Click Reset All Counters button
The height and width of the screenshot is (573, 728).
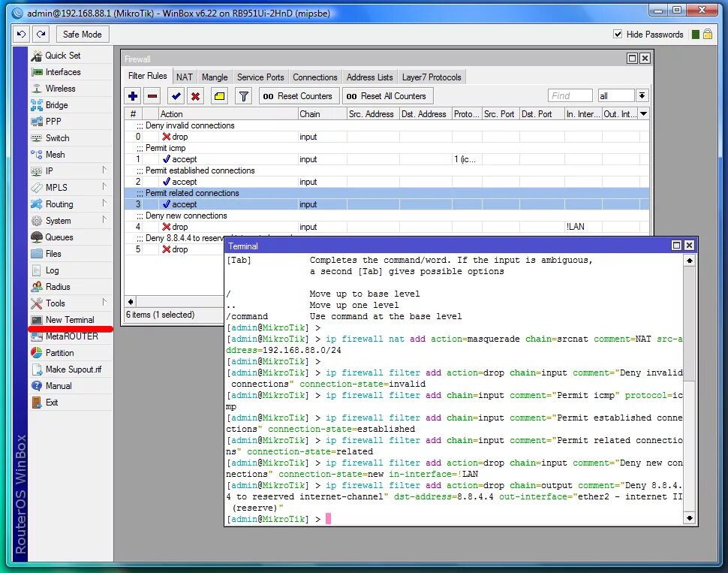(x=387, y=96)
